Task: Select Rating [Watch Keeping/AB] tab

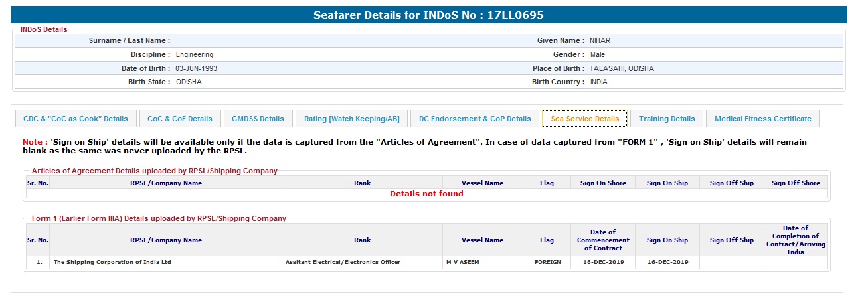Action: point(352,119)
